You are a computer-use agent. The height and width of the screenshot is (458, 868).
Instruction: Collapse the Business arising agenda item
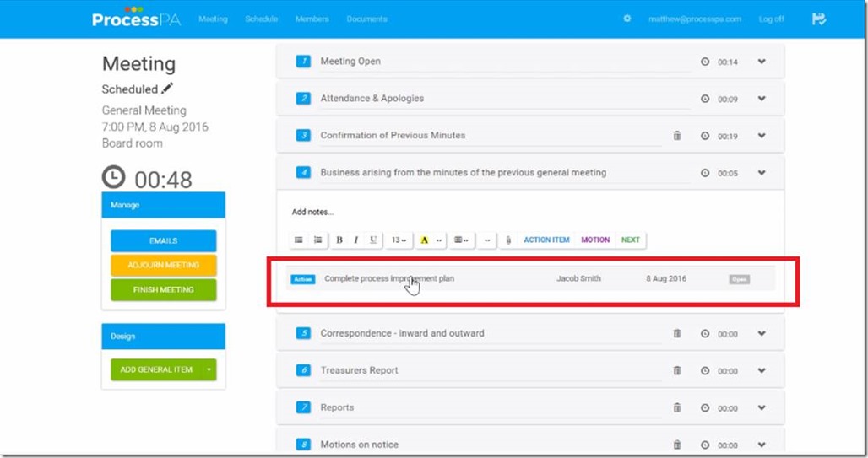762,173
